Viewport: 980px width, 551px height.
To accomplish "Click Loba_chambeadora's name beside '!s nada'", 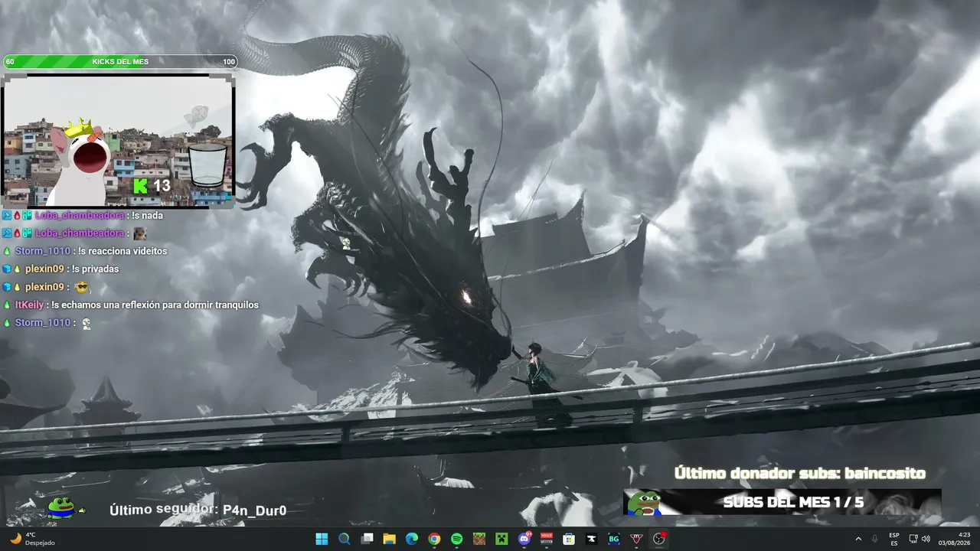I will [79, 215].
